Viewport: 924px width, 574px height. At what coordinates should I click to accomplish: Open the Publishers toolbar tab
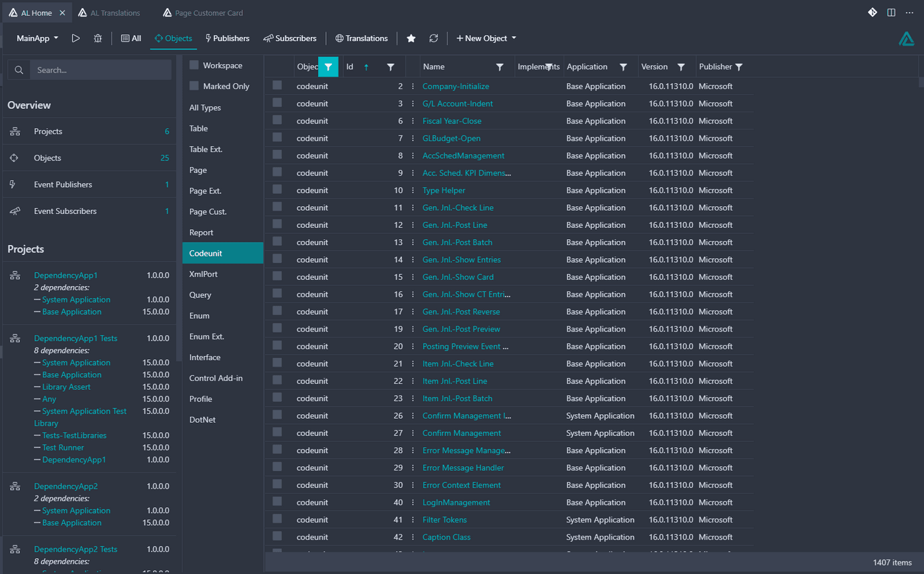227,38
